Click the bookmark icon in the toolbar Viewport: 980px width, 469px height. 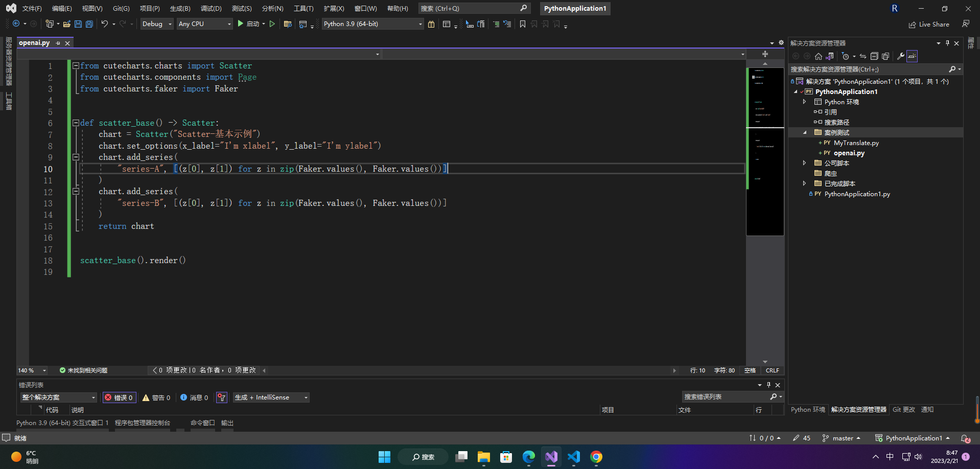[x=522, y=24]
